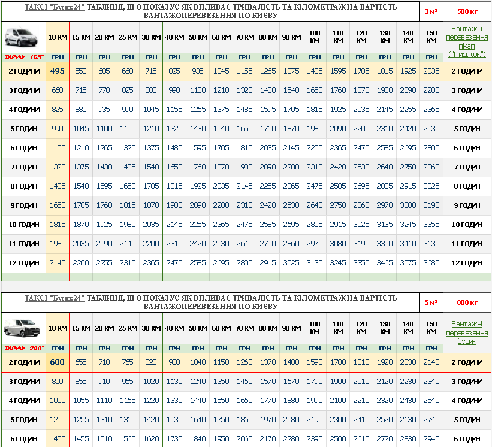
Task: Click left-side 12 ГОДИН row label
Action: [23, 263]
